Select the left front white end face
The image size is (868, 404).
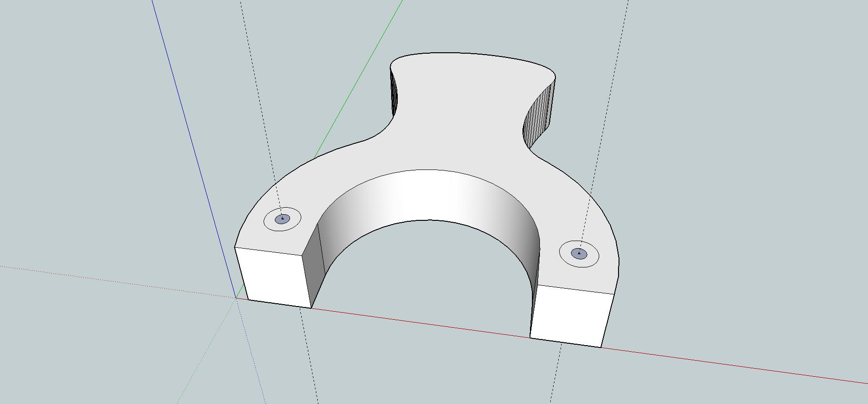click(x=273, y=278)
